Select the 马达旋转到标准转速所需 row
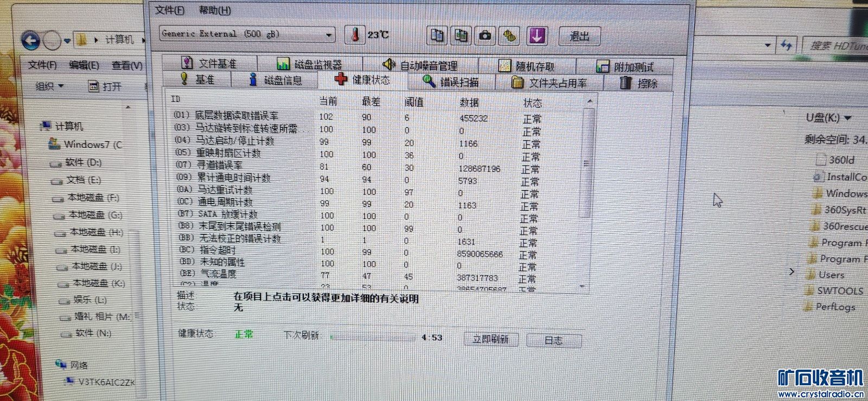The image size is (868, 401). click(x=358, y=129)
